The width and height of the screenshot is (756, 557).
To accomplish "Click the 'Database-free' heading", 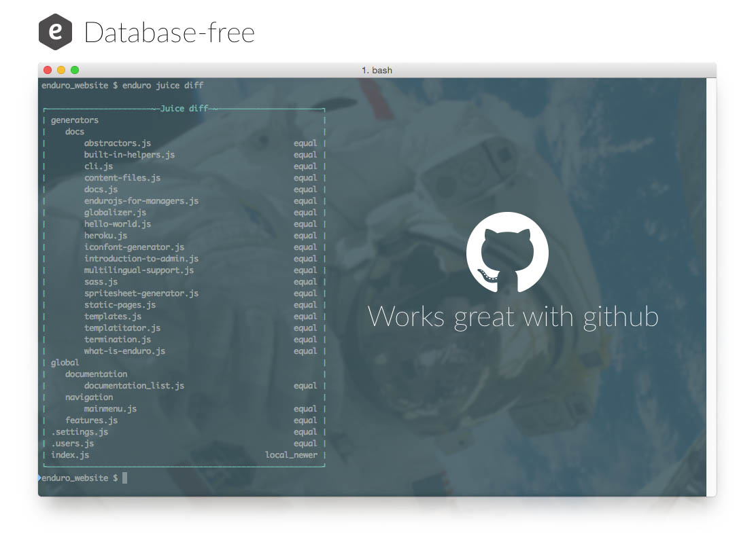I will pos(169,33).
